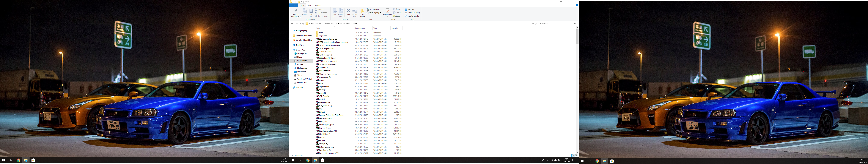Select the unpacked folder
This screenshot has height=164, width=868.
[x=321, y=36]
